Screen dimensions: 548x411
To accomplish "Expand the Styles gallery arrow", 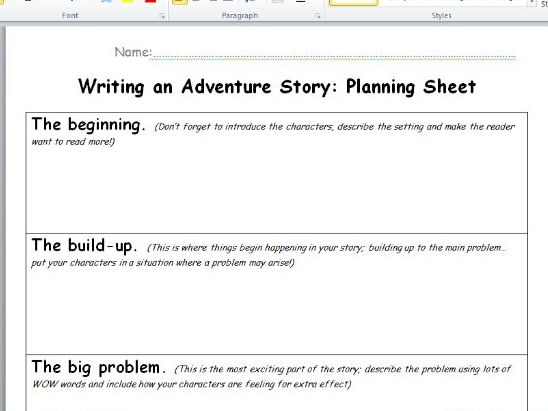I will click(x=532, y=3).
